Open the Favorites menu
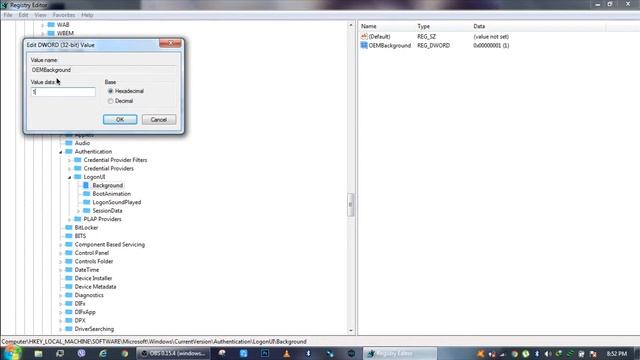 tap(64, 15)
